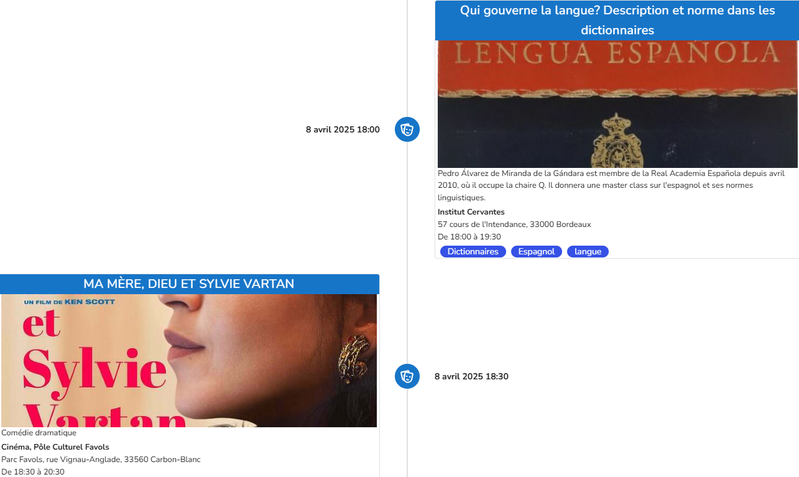Select the Espagnol tag
799x477 pixels.
pyautogui.click(x=537, y=252)
